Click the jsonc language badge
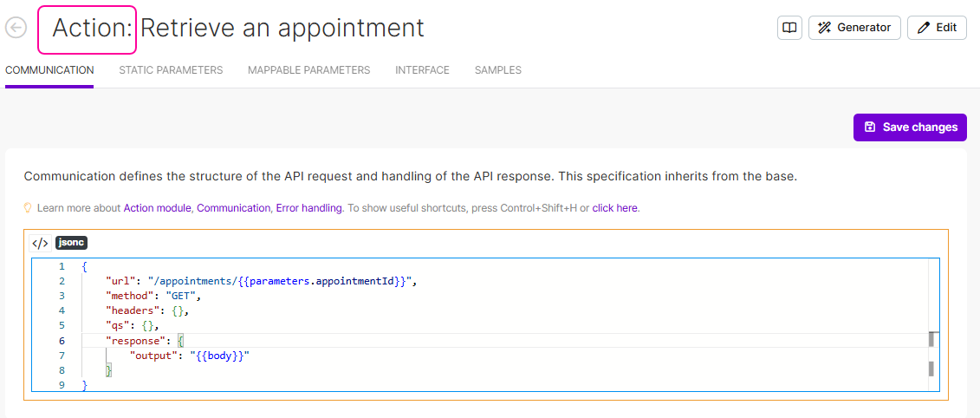Image resolution: width=980 pixels, height=418 pixels. (x=71, y=243)
